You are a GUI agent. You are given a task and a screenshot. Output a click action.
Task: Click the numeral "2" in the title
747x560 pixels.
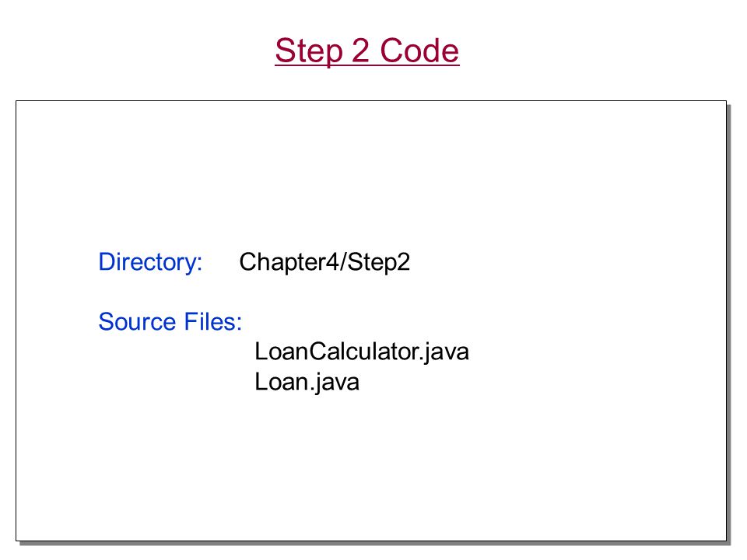[x=360, y=51]
